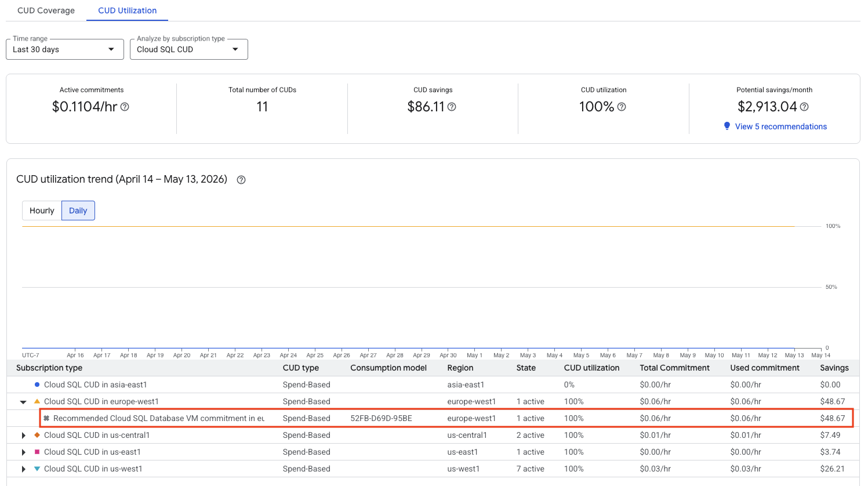Click consumption model ID 52FB-D69D-95BE

pos(382,418)
